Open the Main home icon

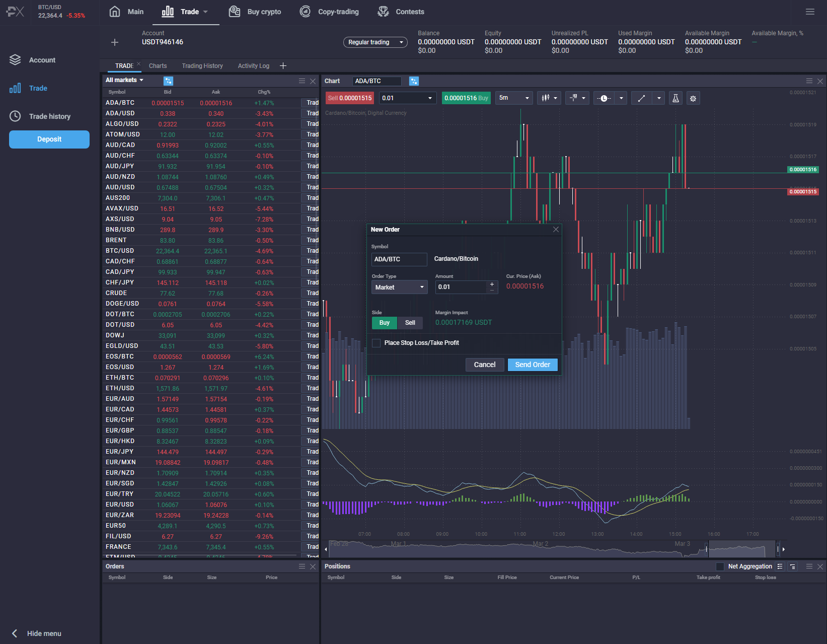(115, 12)
